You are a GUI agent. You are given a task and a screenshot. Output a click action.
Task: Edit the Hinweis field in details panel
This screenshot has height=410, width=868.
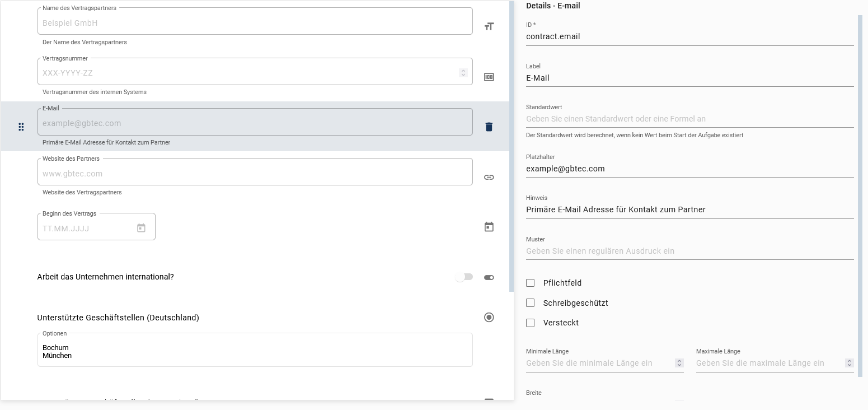(x=690, y=209)
